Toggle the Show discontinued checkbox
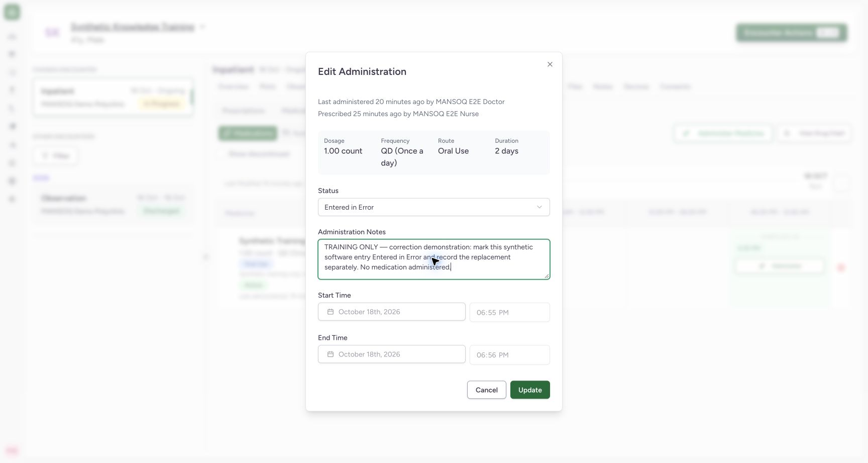The image size is (868, 463). [221, 154]
